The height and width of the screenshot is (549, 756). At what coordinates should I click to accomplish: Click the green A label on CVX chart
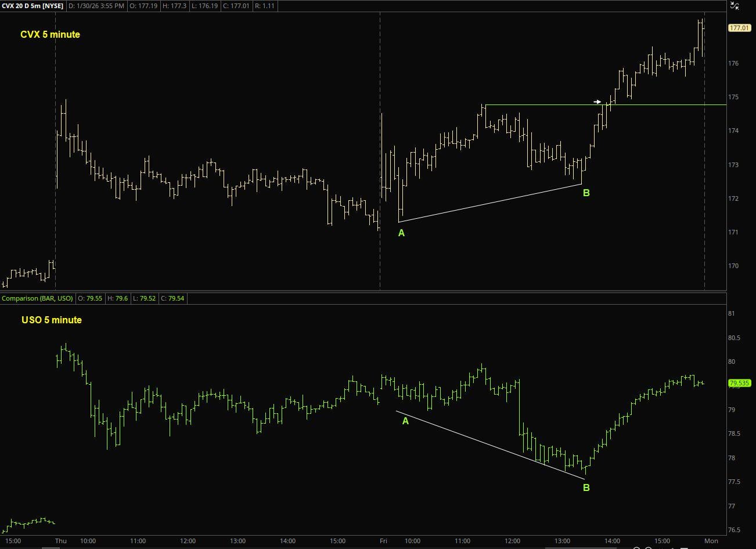[401, 233]
